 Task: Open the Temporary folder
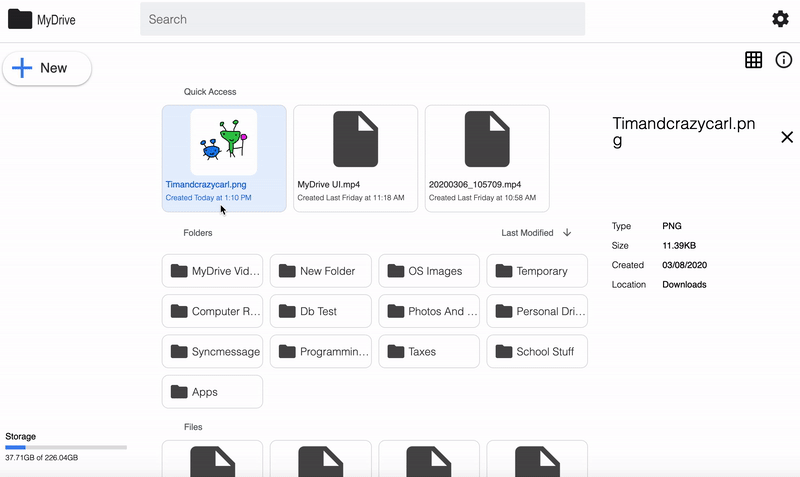pos(537,271)
